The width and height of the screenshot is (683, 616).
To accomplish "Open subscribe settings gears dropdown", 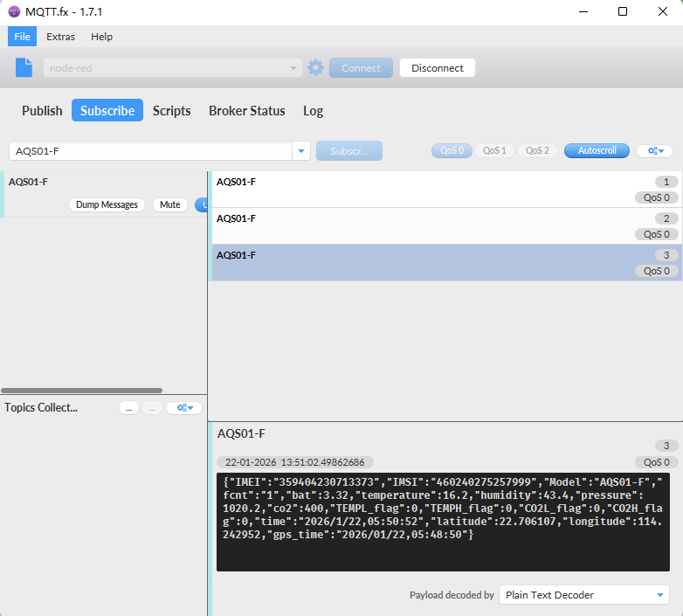I will (x=654, y=151).
